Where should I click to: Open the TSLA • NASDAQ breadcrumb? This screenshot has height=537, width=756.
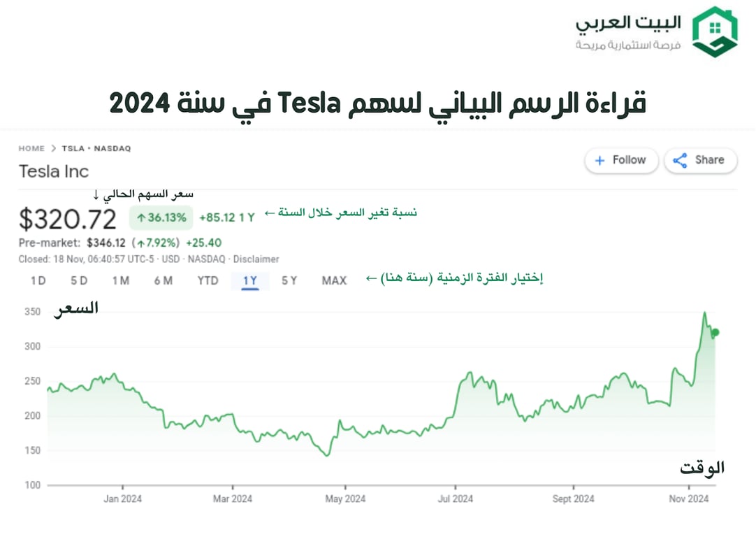96,148
